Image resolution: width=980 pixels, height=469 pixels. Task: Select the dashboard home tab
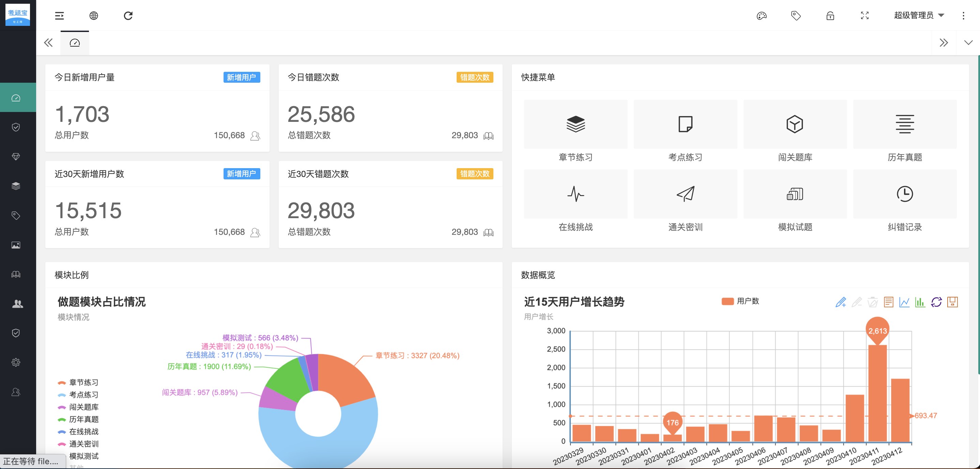point(75,43)
